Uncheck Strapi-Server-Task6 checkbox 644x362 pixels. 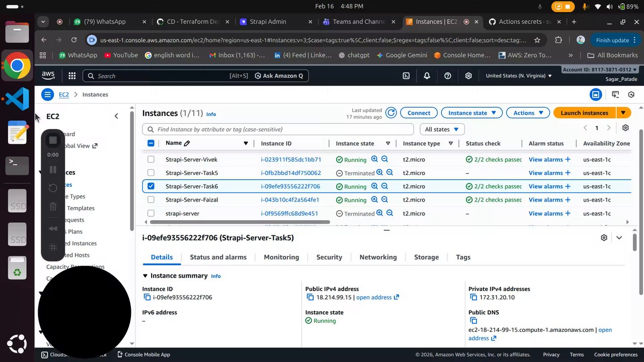coord(151,186)
